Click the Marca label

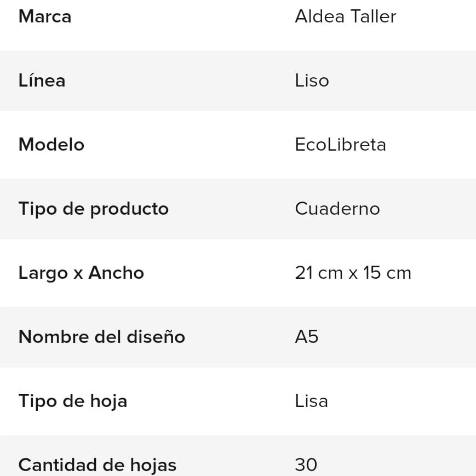pyautogui.click(x=45, y=16)
